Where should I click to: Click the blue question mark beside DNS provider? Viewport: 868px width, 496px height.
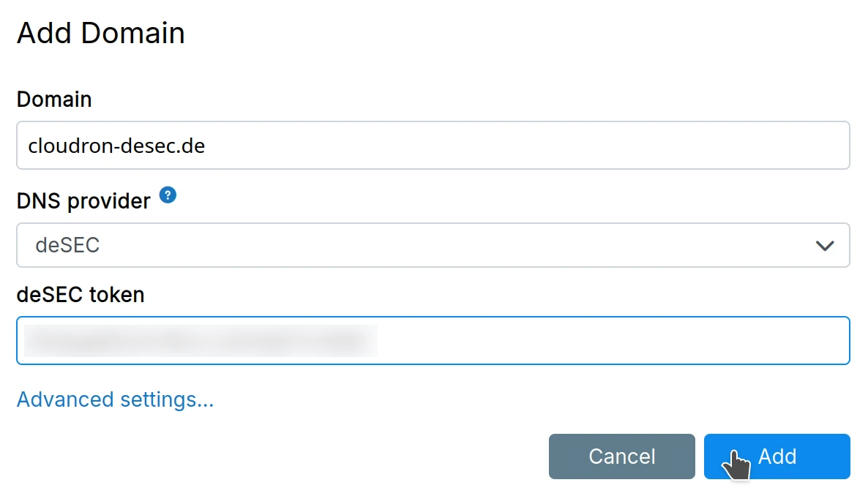click(168, 195)
